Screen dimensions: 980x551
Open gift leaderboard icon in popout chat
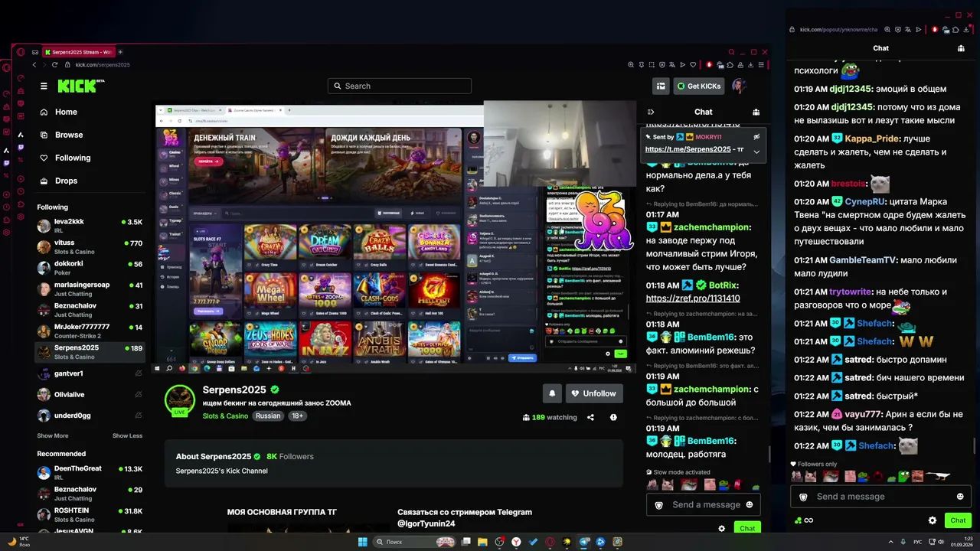pyautogui.click(x=961, y=48)
